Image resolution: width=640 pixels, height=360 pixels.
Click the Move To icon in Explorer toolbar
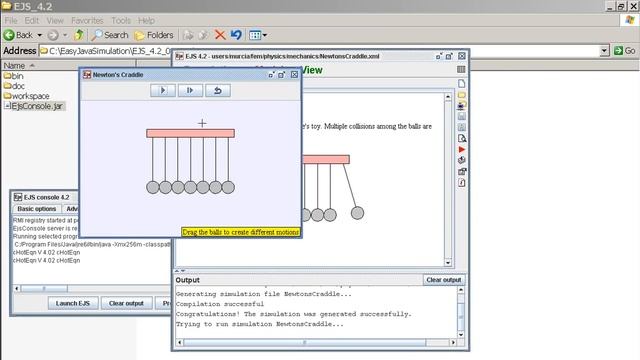(188, 35)
